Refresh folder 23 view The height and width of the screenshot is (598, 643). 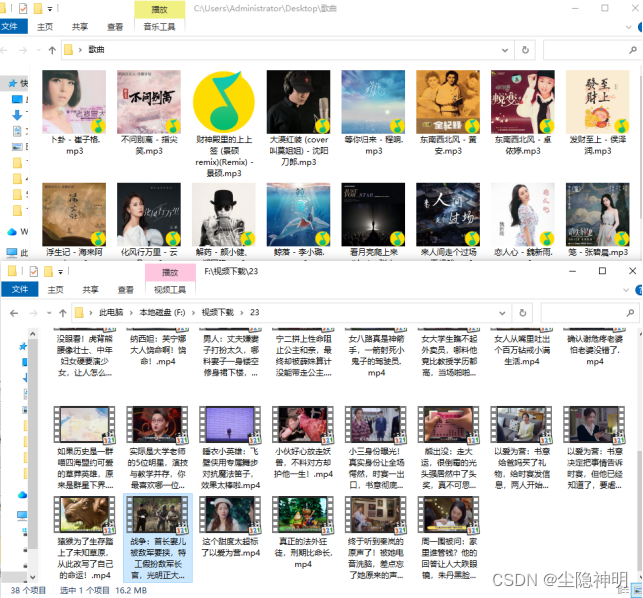pyautogui.click(x=523, y=313)
